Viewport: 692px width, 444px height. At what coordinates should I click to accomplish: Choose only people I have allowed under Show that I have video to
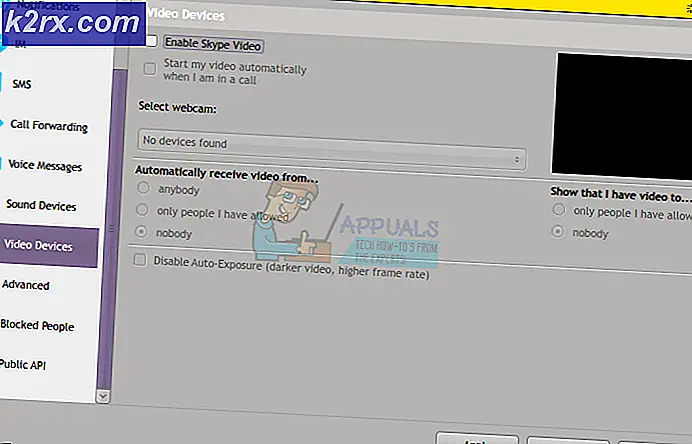[x=559, y=210]
